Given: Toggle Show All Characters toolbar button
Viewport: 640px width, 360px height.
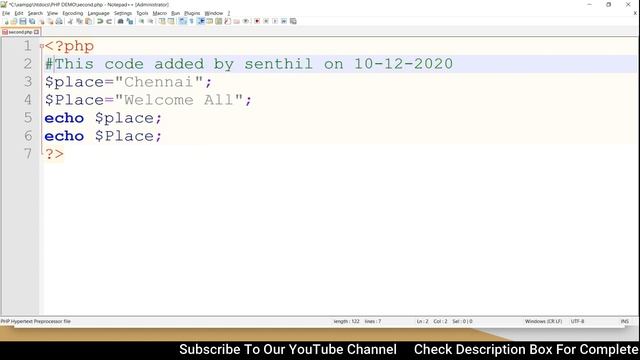Looking at the screenshot, I should pos(191,21).
